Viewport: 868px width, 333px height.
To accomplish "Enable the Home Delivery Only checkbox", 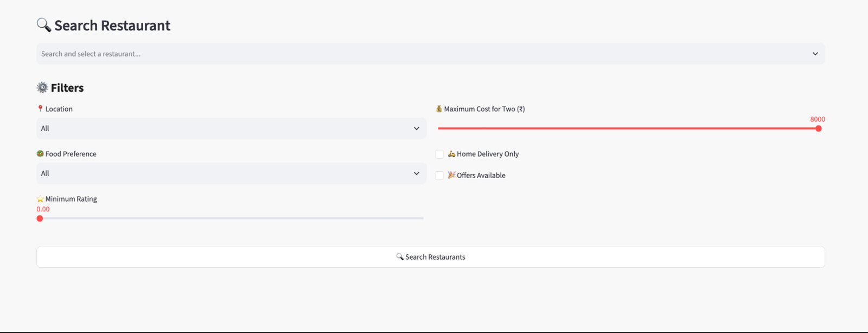I will 439,154.
